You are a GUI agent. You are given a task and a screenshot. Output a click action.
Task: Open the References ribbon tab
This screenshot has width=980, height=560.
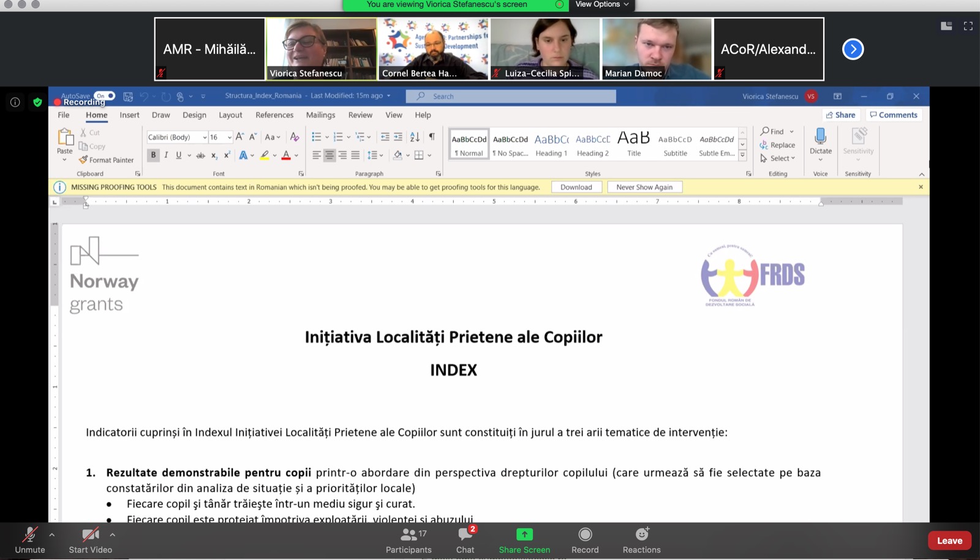(x=274, y=115)
